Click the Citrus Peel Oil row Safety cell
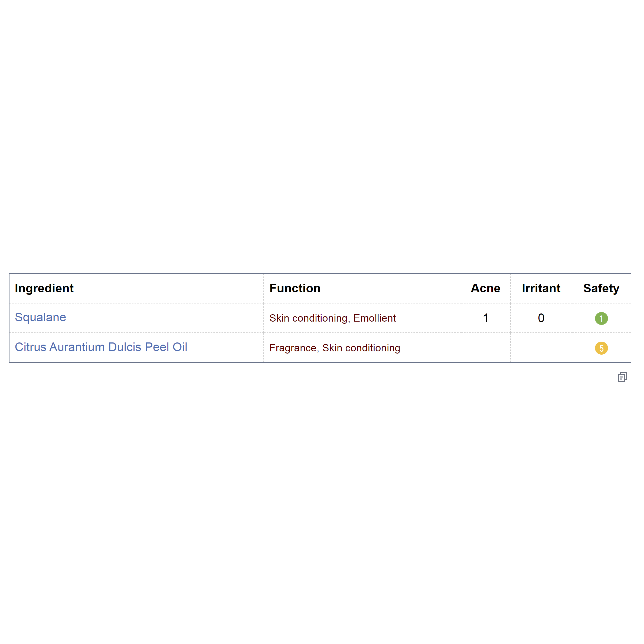The width and height of the screenshot is (644, 644). [x=601, y=348]
